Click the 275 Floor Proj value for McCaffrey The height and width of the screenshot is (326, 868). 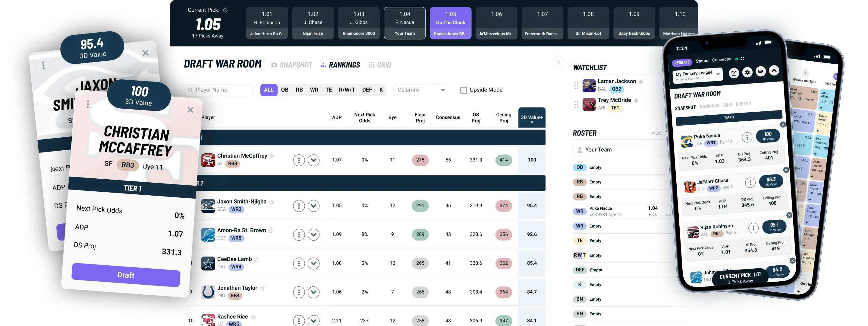(x=420, y=160)
